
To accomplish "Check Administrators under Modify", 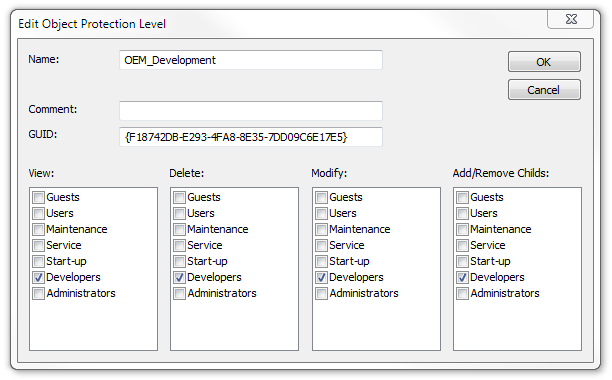I will [321, 293].
